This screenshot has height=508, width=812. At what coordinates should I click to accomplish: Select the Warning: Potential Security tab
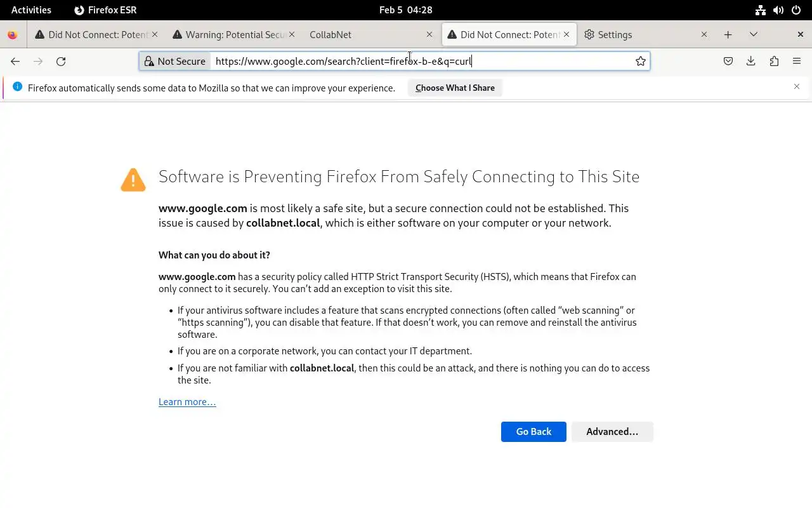228,35
